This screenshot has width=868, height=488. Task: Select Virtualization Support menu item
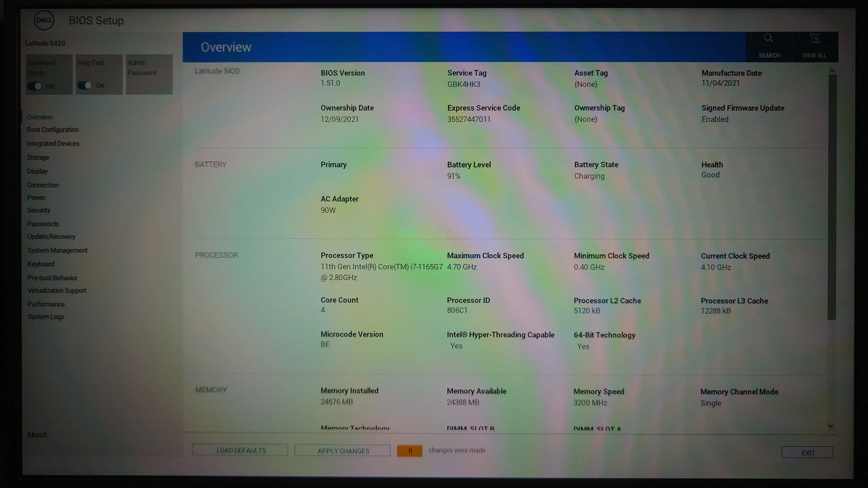click(x=57, y=290)
